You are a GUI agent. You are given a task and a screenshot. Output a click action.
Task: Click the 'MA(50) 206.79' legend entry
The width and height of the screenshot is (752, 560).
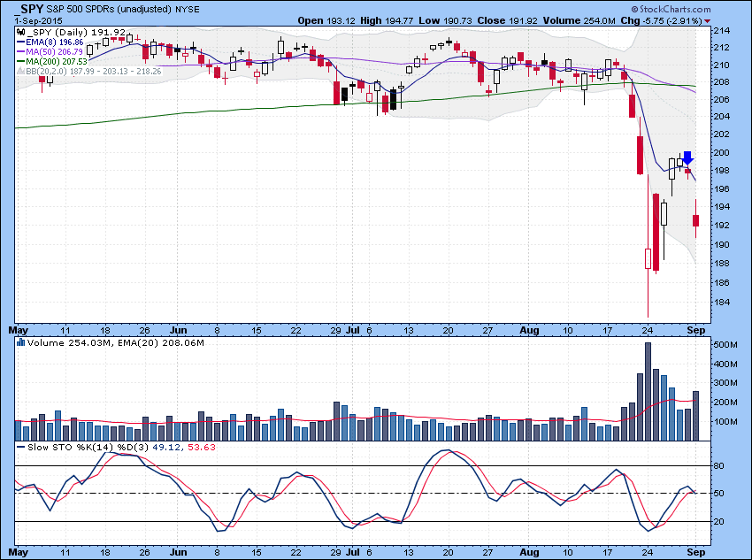coord(54,52)
